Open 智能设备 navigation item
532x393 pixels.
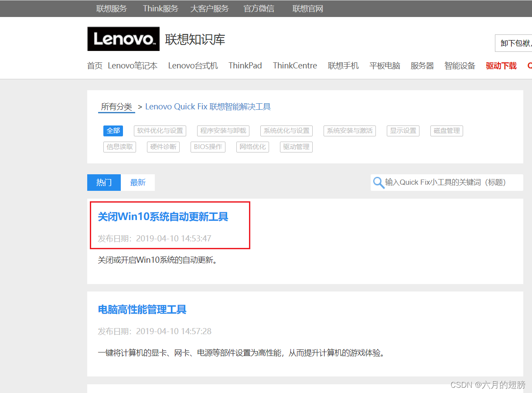pos(460,66)
